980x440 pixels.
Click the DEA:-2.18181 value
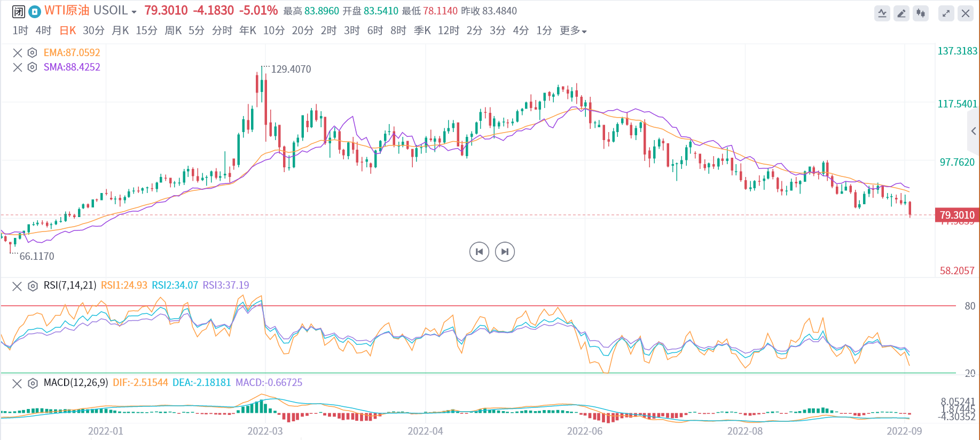(202, 383)
